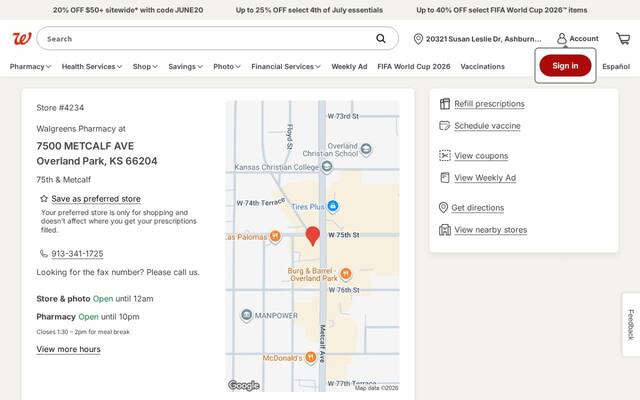Click Save as preferred store link
Viewport: 640px width, 400px height.
[96, 199]
